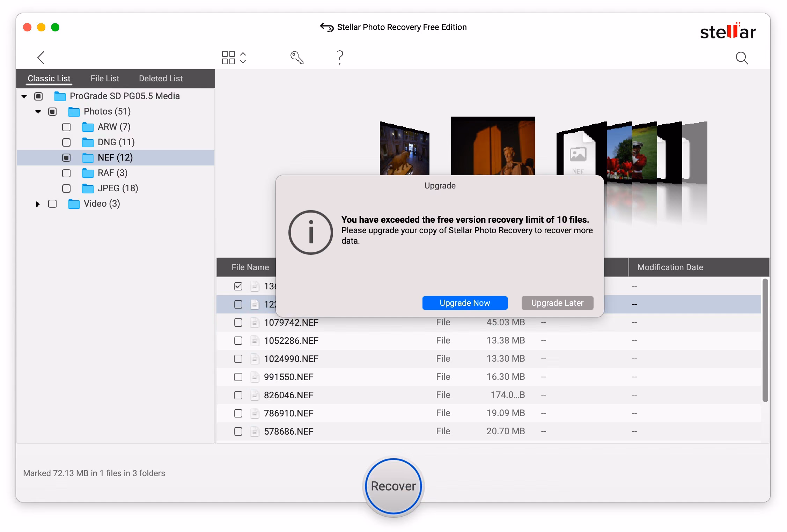Click the file icon for 786910.NEF

[255, 413]
